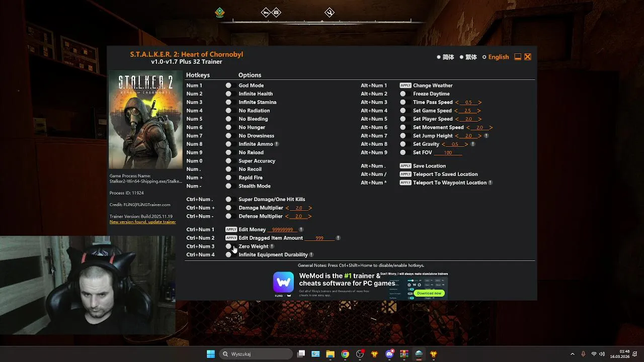The height and width of the screenshot is (362, 644).
Task: Apply Teleport To Waypoint Location
Action: [406, 183]
